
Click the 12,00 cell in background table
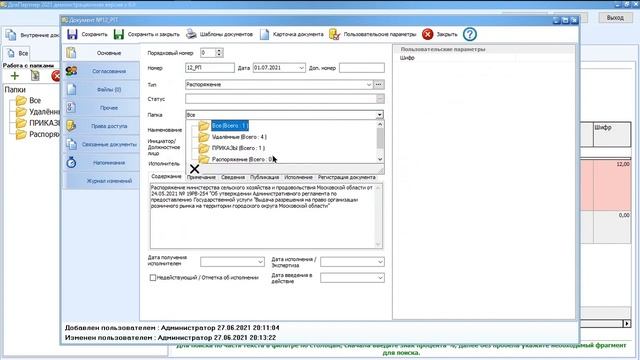(x=612, y=185)
